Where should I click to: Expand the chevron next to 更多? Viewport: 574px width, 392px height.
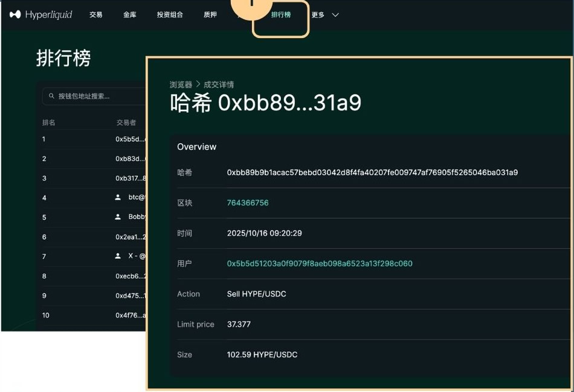tap(336, 14)
